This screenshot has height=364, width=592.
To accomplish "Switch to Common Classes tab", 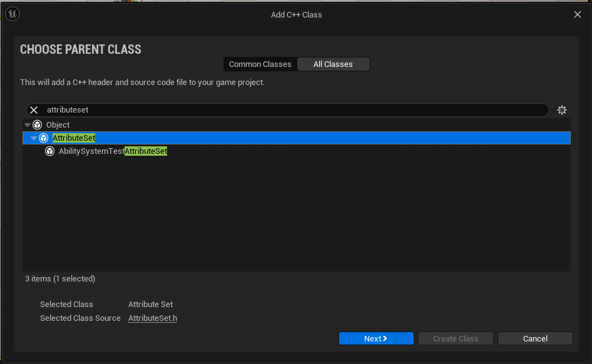I will tap(260, 64).
